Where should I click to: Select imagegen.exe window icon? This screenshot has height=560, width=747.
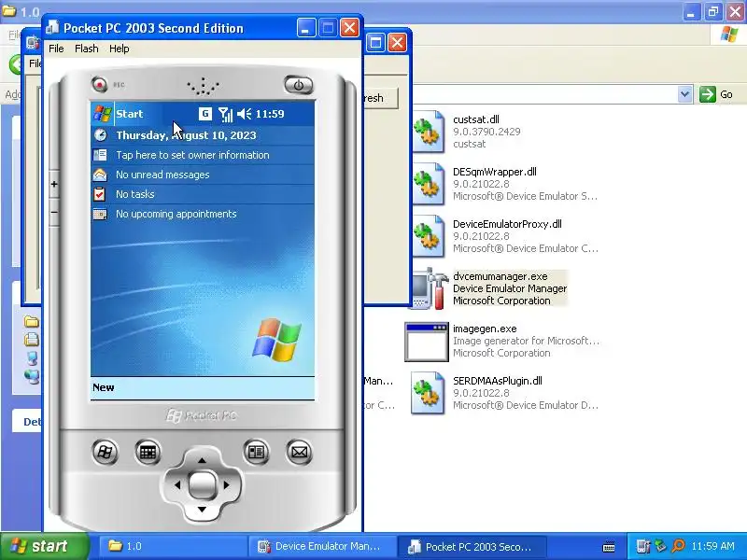[x=427, y=342]
